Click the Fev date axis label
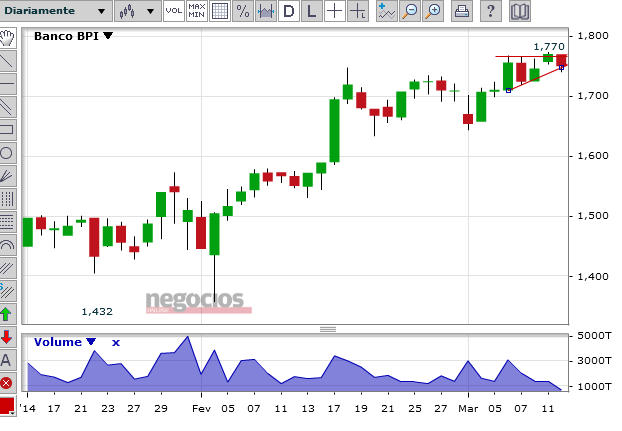 coord(201,408)
